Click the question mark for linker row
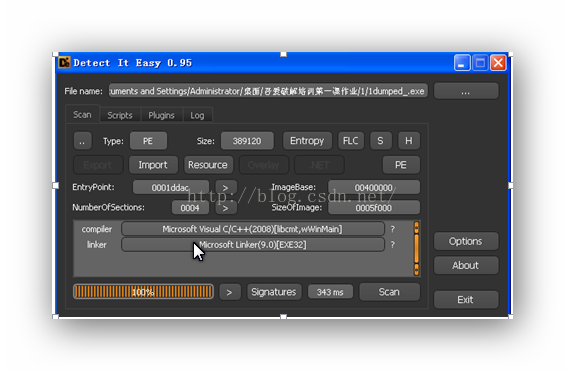Screen dimensions: 565x371 tap(393, 245)
